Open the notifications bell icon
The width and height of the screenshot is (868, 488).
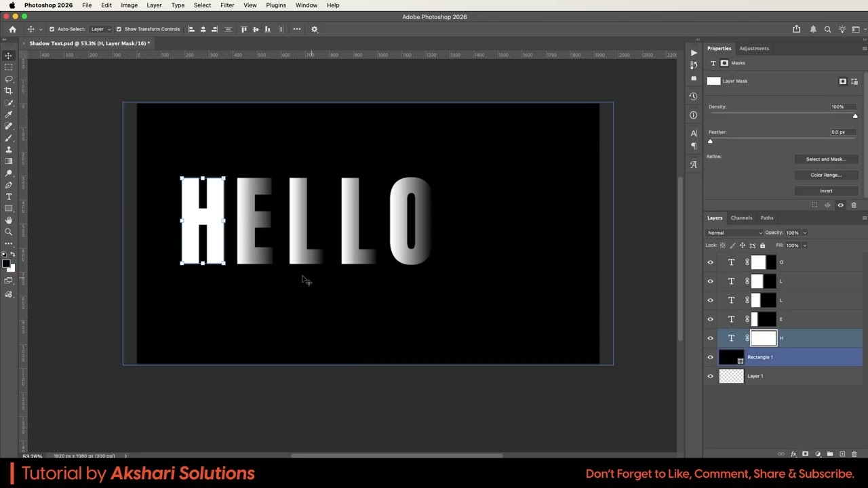[x=813, y=29]
